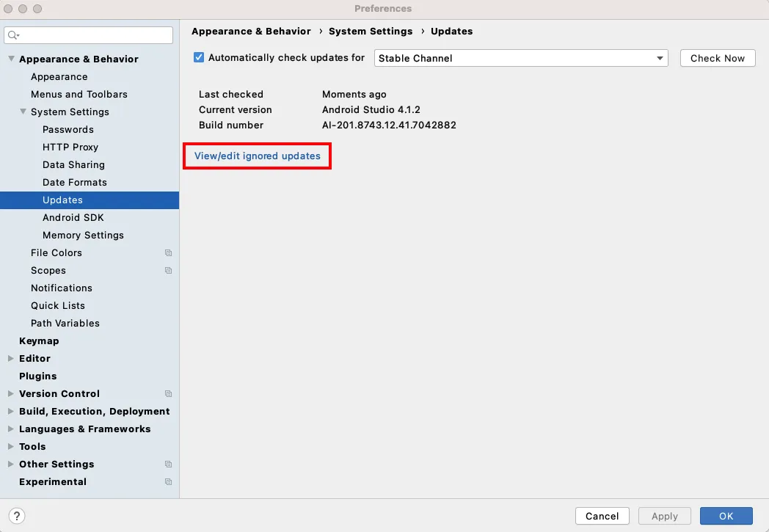Click the Updates breadcrumb title

(x=452, y=32)
